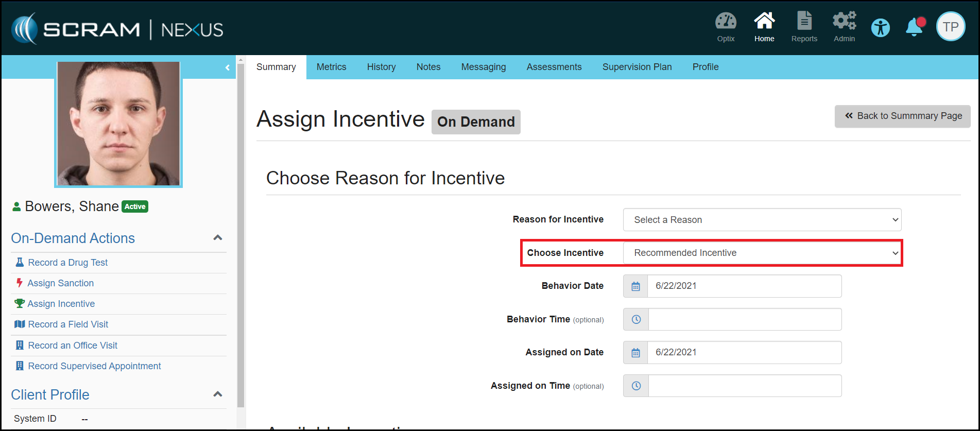View notifications bell icon
Image resolution: width=980 pixels, height=431 pixels.
point(915,27)
